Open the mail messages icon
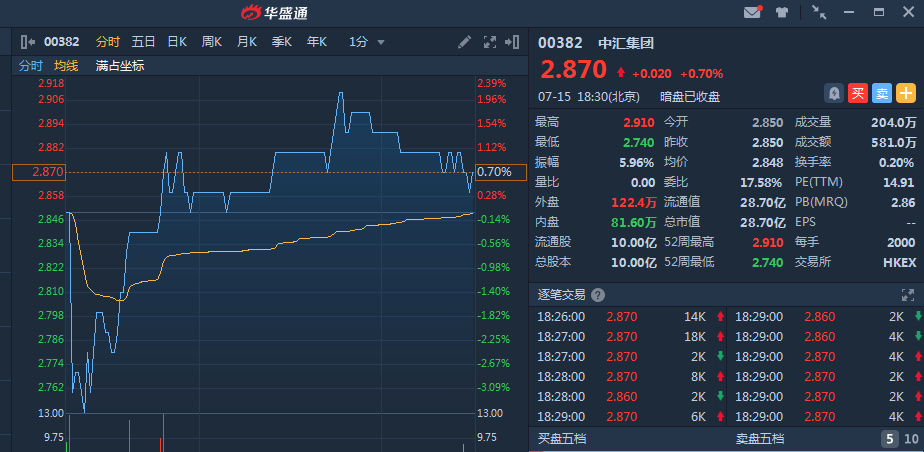The image size is (924, 452). click(752, 12)
